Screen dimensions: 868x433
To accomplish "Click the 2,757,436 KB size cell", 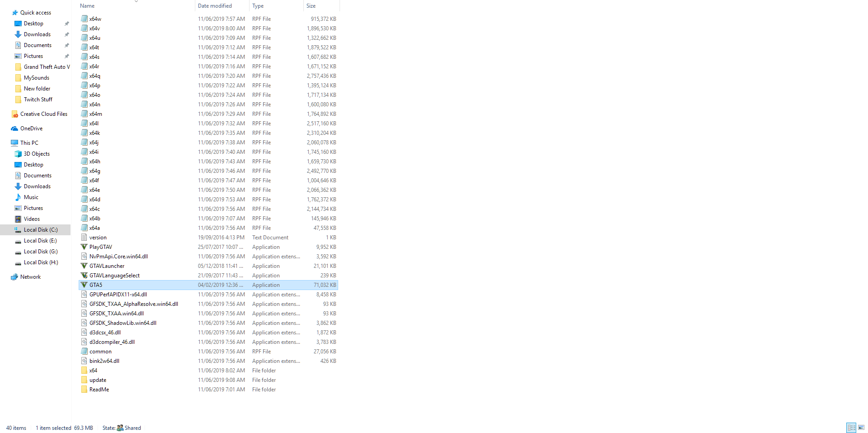I will click(321, 76).
